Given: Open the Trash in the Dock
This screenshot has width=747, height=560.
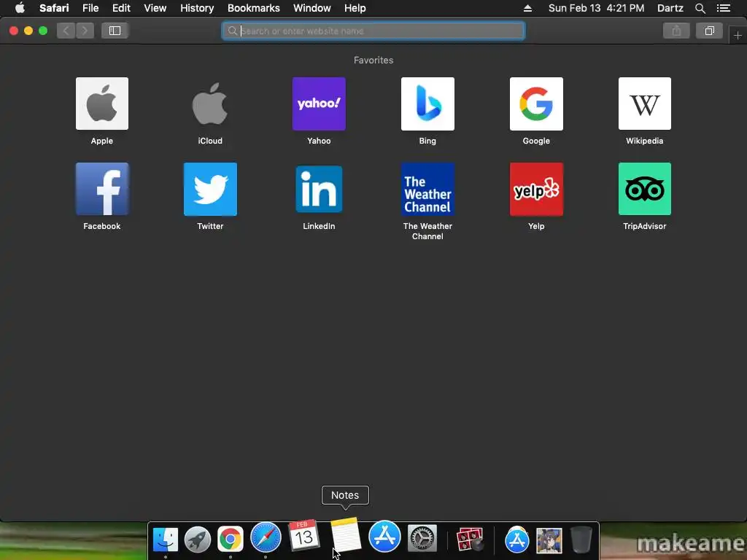Looking at the screenshot, I should pos(581,540).
